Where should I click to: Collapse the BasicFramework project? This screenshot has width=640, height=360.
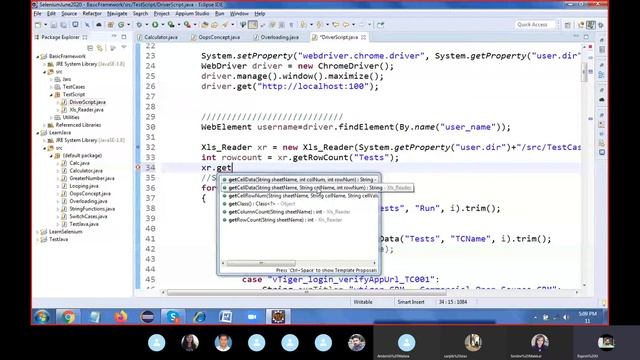click(38, 56)
